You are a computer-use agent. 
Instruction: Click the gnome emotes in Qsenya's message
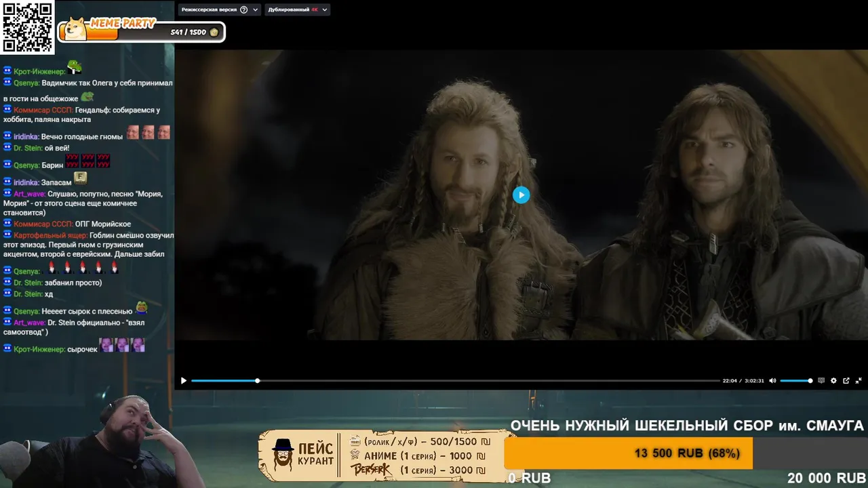pyautogui.click(x=83, y=268)
